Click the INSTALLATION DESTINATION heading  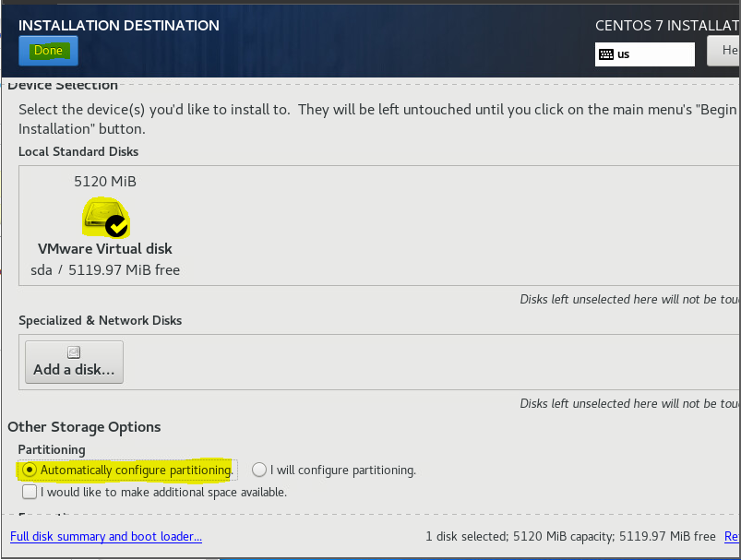[118, 25]
